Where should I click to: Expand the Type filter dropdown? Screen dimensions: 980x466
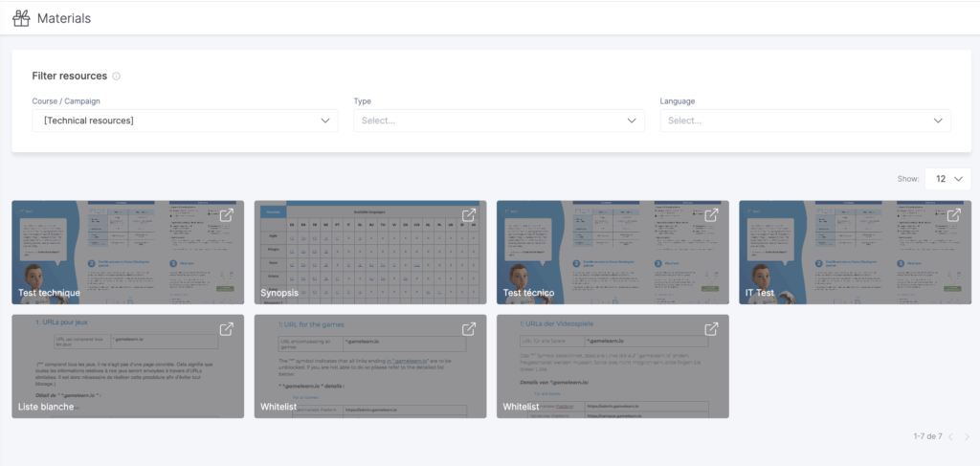pyautogui.click(x=499, y=121)
